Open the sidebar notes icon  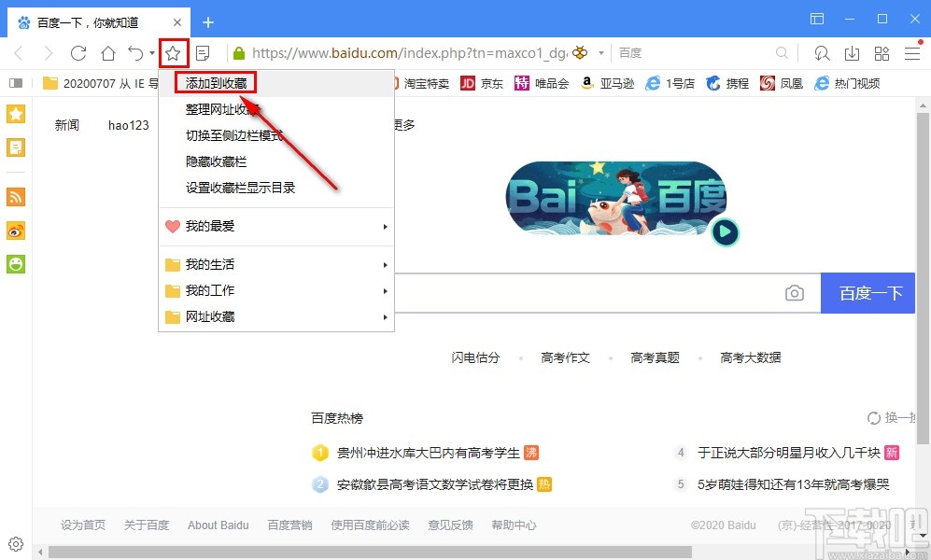16,147
